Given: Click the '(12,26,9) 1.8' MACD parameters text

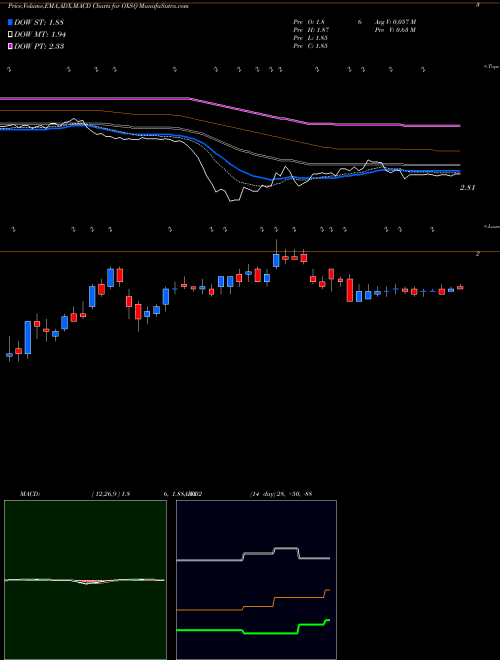Looking at the screenshot, I should tap(111, 494).
